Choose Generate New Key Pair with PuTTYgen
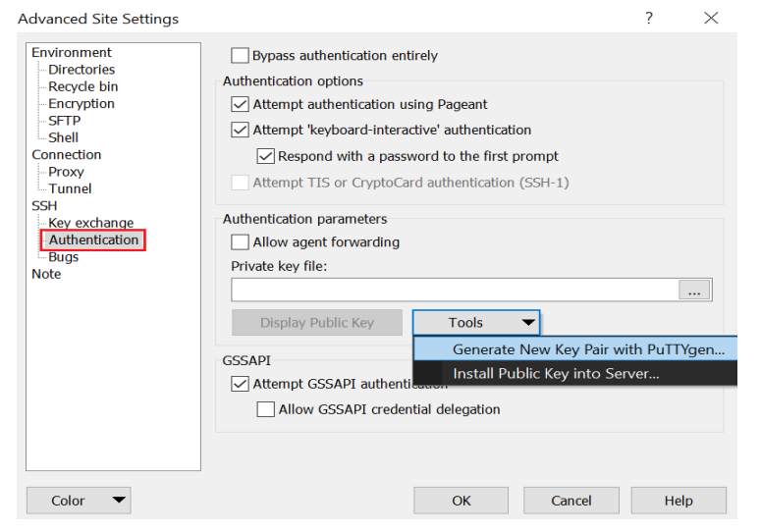Viewport: 761px width, 532px height. pos(575,349)
